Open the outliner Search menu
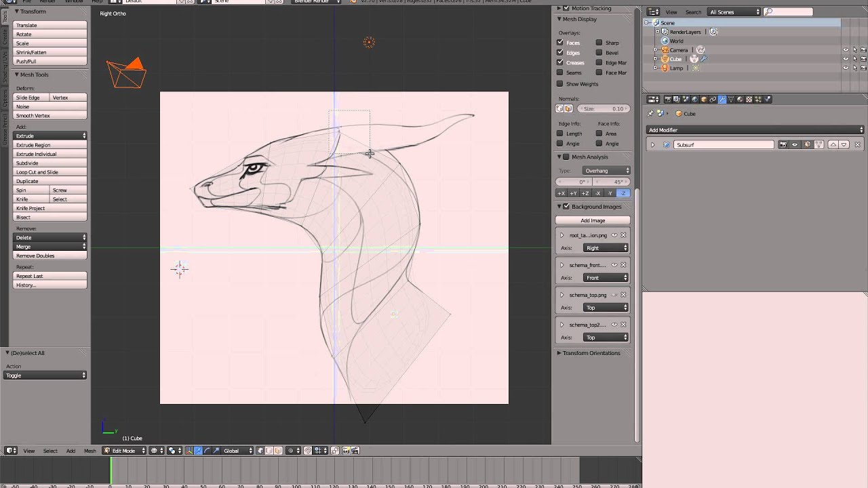868x488 pixels. [693, 12]
